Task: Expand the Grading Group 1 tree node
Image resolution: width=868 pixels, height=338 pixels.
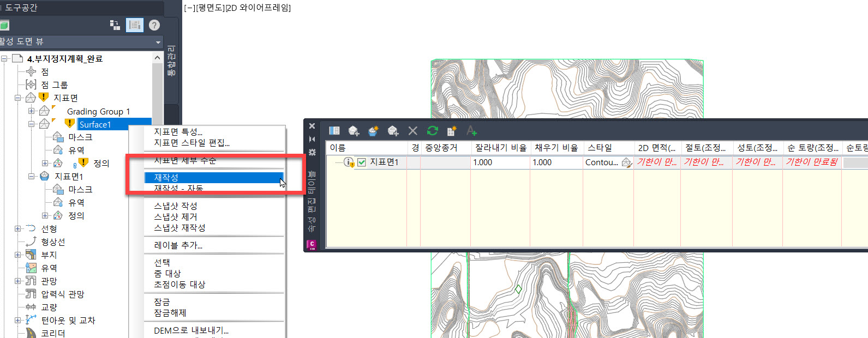Action: [32, 111]
